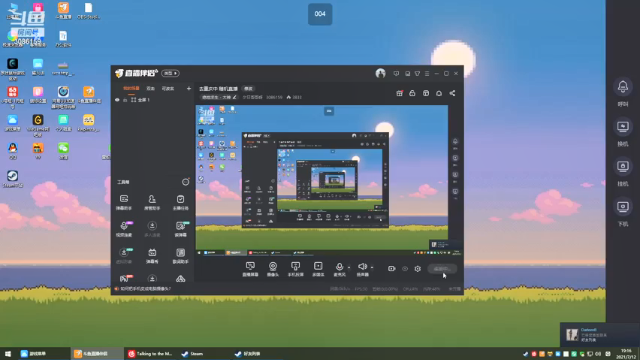Click 挂机 icon in right sidebar

click(x=623, y=167)
